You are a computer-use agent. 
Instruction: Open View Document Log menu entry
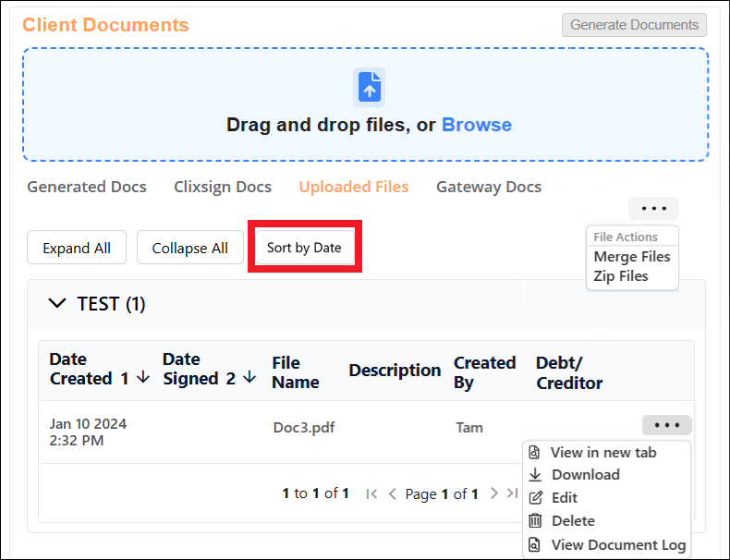tap(619, 544)
